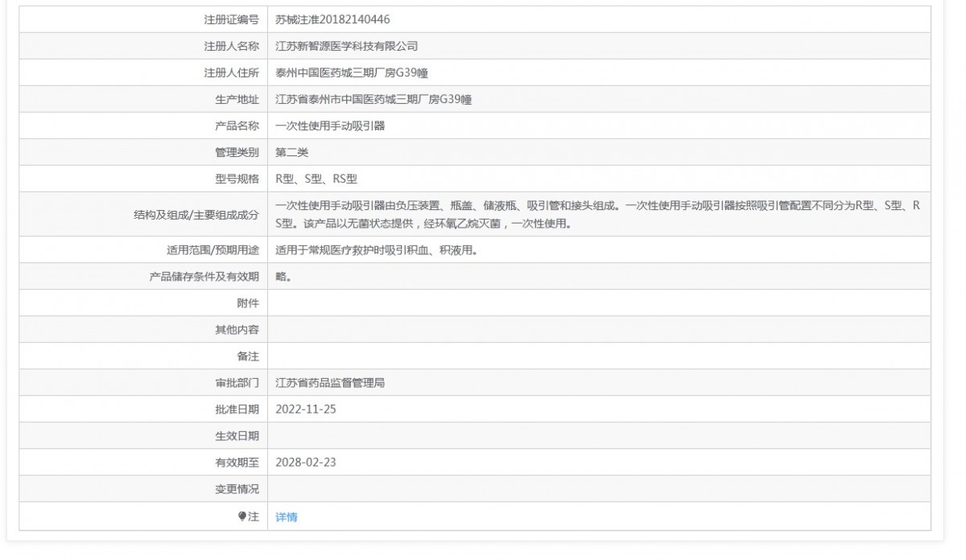
Task: Click the bulb icon beside 注 label
Action: point(242,517)
